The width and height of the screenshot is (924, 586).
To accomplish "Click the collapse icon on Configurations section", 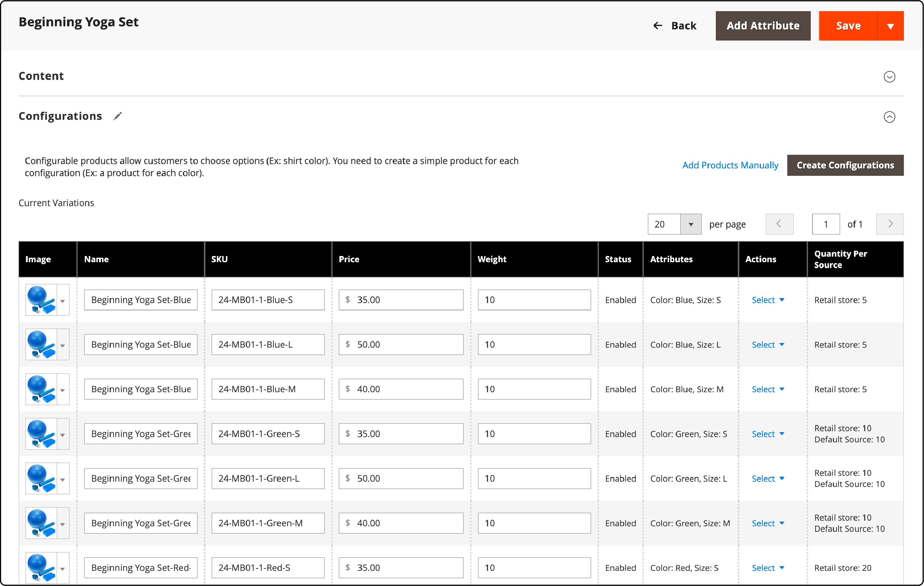I will (890, 117).
